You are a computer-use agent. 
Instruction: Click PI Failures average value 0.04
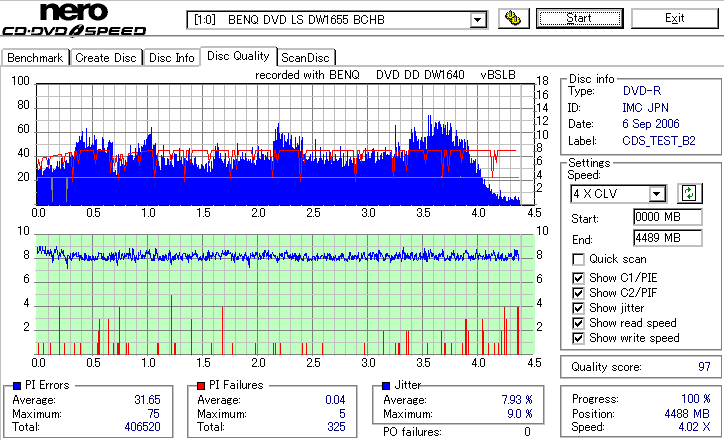335,400
